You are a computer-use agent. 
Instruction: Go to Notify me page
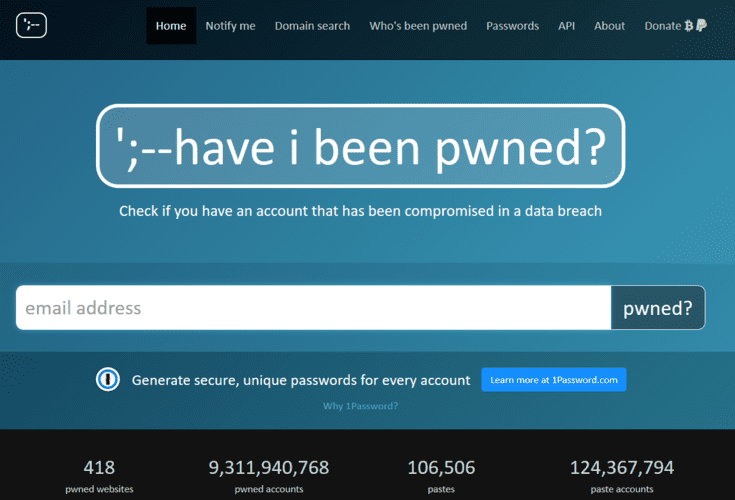coord(230,26)
